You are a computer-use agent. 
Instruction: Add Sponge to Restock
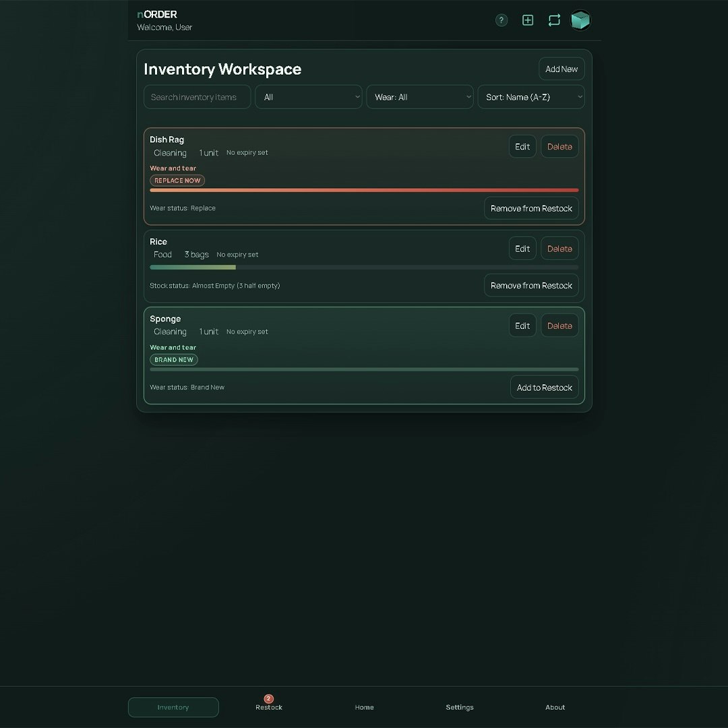pyautogui.click(x=544, y=388)
